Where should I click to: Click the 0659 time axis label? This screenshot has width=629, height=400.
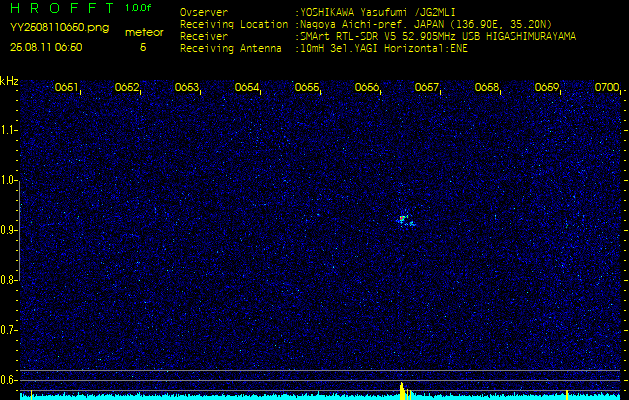pos(547,87)
